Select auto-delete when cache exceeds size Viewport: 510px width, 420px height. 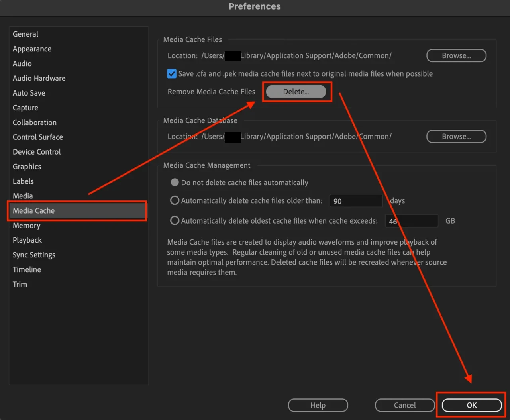coord(175,220)
